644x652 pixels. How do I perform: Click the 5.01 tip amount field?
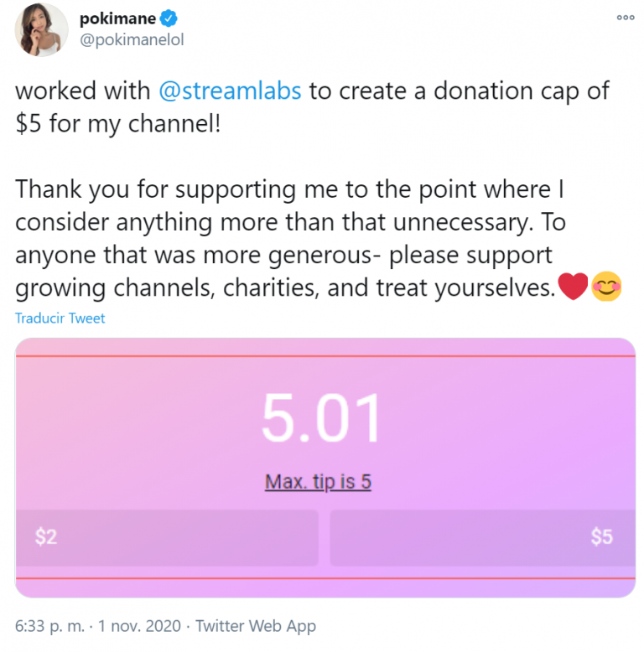click(321, 417)
